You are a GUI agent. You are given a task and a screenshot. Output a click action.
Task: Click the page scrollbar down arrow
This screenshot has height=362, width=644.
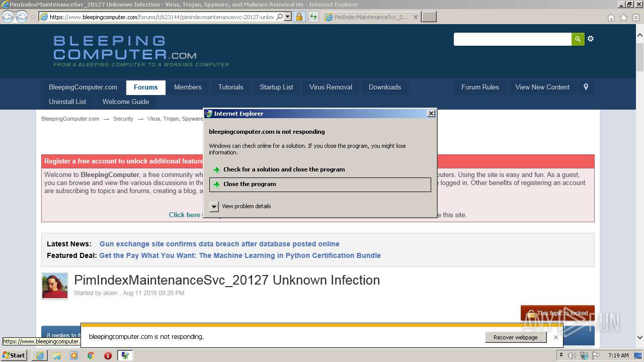click(640, 338)
